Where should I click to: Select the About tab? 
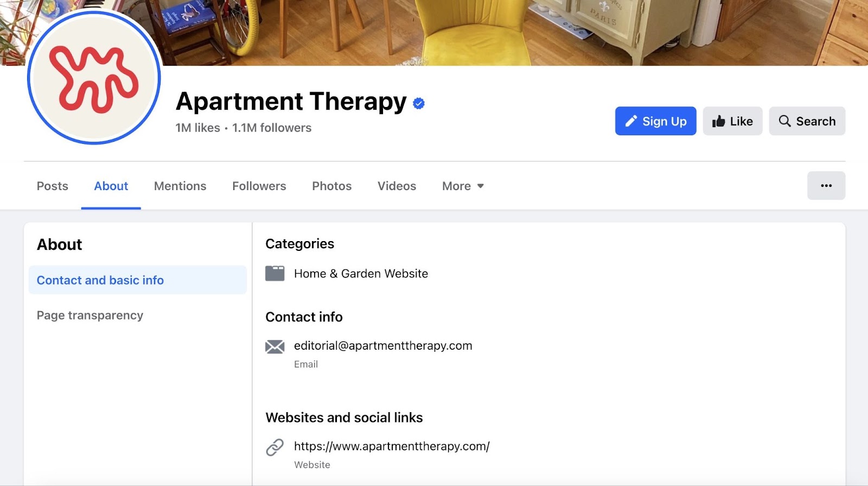(x=111, y=186)
